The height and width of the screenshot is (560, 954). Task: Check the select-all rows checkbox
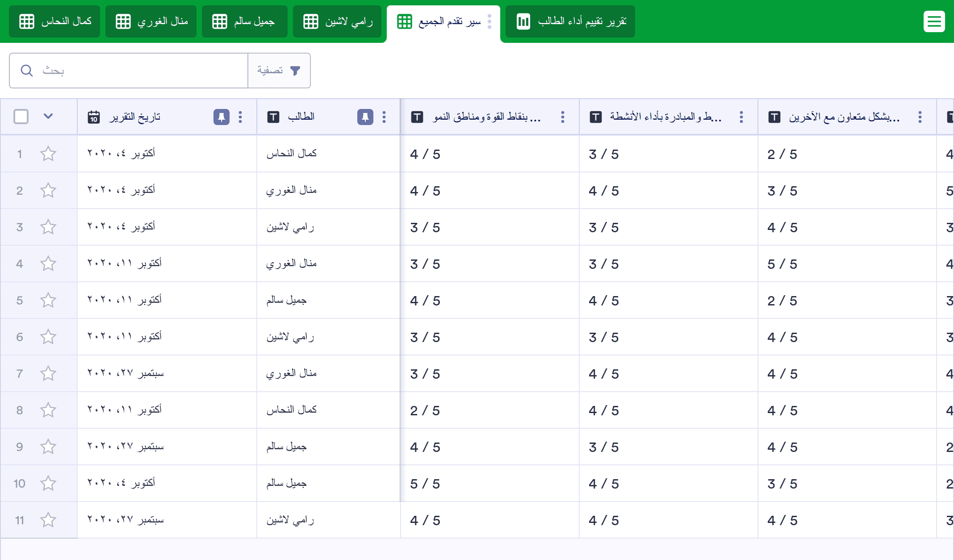tap(21, 117)
